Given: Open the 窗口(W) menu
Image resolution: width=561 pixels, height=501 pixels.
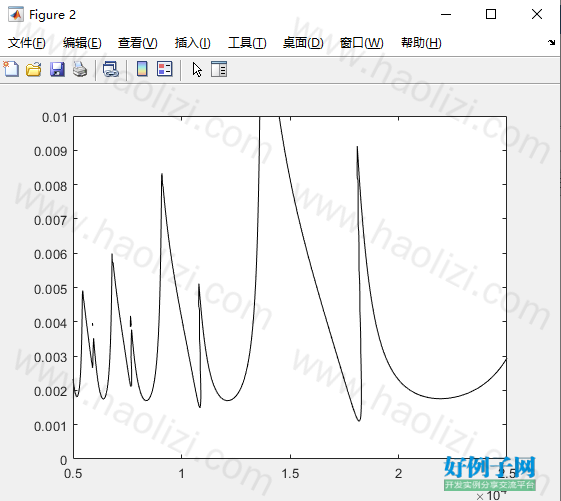Looking at the screenshot, I should point(361,43).
